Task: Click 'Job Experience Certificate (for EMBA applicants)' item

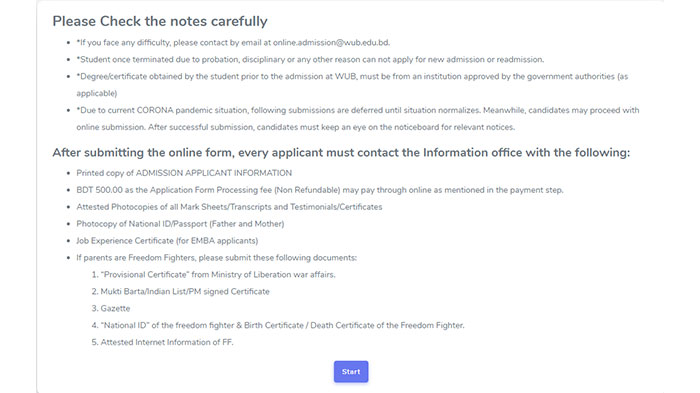Action: point(167,241)
